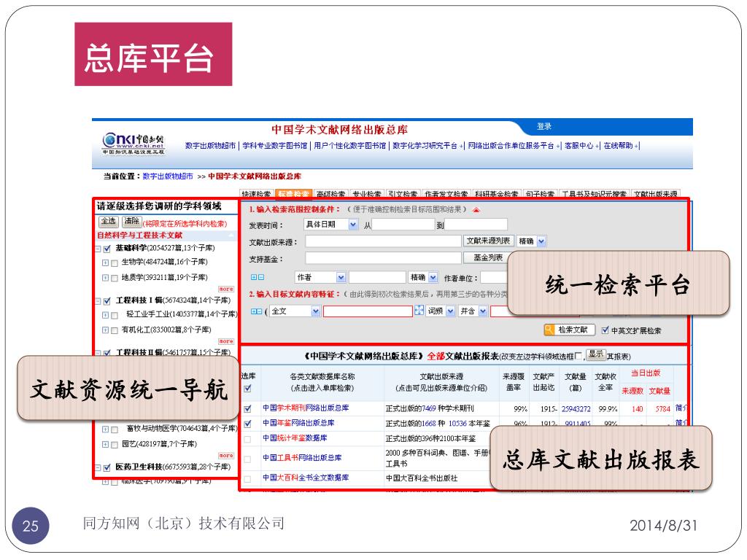Click the 支持基金 input field
The height and width of the screenshot is (560, 747).
coord(383,258)
